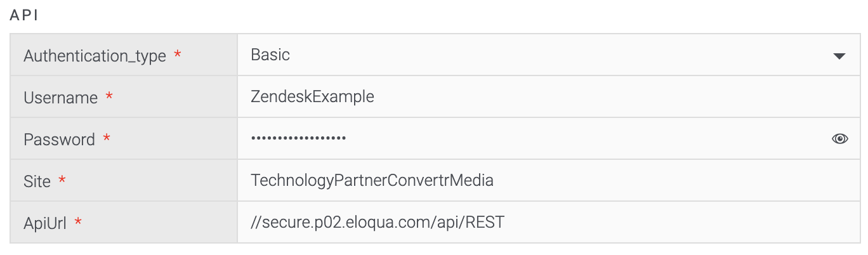
Task: Click the Basic authentication type value
Action: coord(270,55)
